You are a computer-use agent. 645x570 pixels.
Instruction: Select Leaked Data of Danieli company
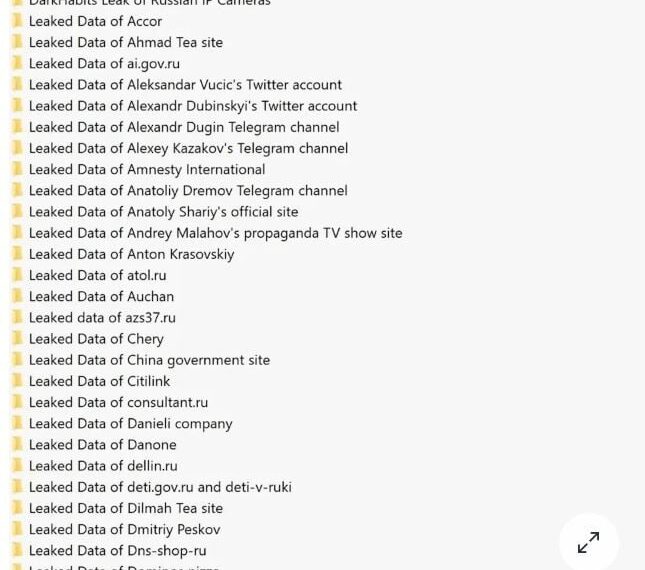[x=130, y=424]
